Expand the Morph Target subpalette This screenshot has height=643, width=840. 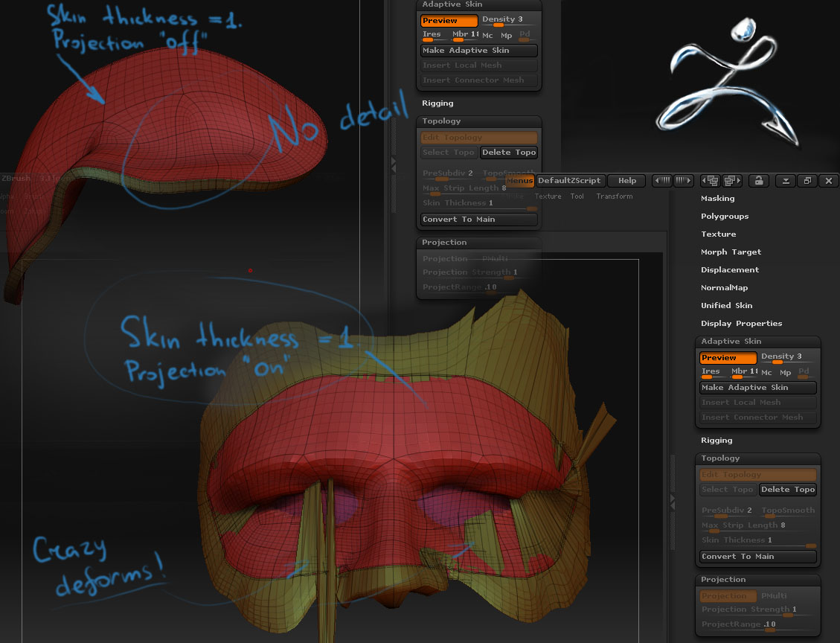(x=731, y=252)
